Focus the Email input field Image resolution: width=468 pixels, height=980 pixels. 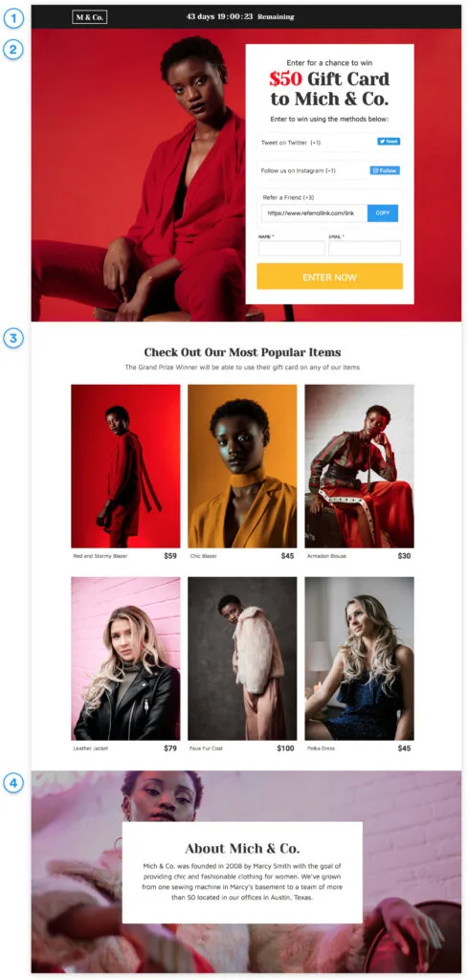365,248
